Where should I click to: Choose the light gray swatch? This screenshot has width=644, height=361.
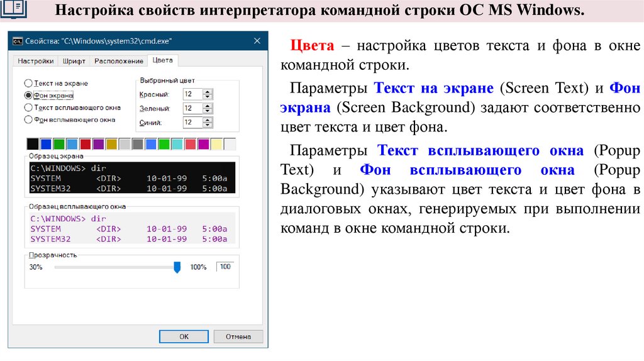pos(125,144)
